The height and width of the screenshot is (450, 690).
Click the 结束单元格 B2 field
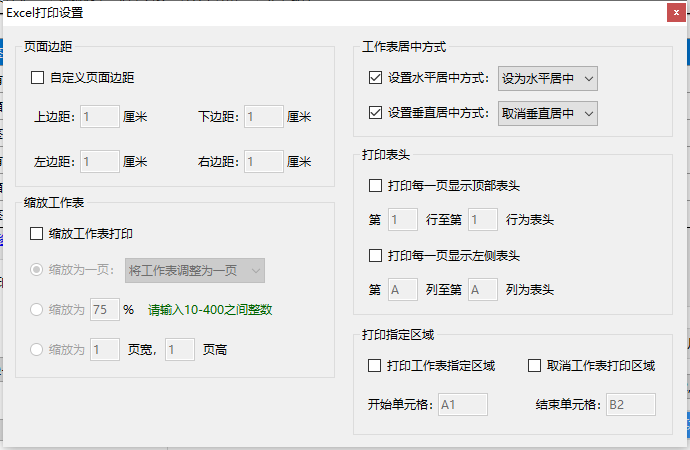[x=631, y=405]
